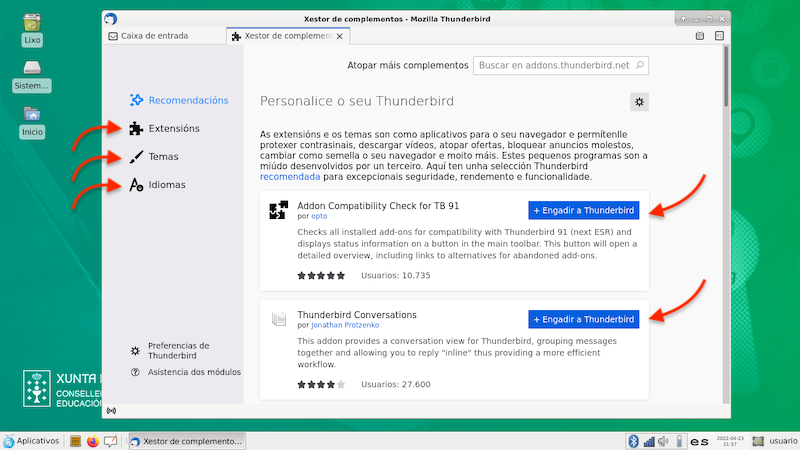The width and height of the screenshot is (800, 450).
Task: Click the Bluetooth tray icon
Action: point(632,440)
